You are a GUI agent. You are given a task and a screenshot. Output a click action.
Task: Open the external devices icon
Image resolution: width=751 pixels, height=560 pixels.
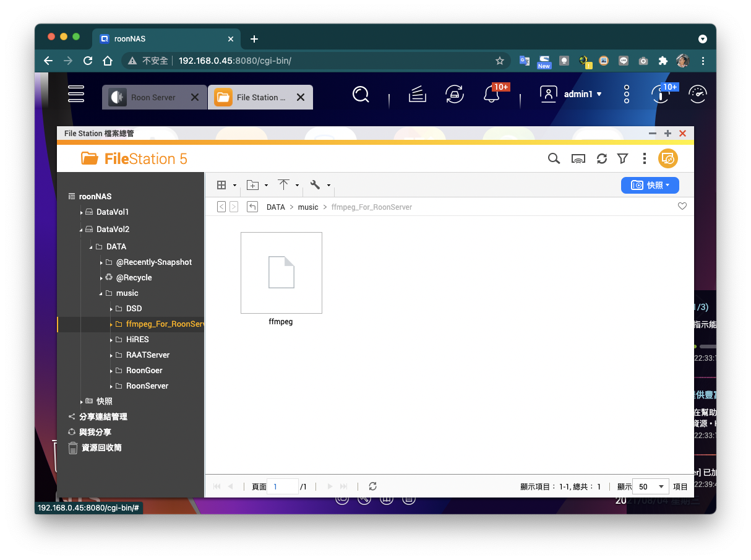tap(455, 95)
